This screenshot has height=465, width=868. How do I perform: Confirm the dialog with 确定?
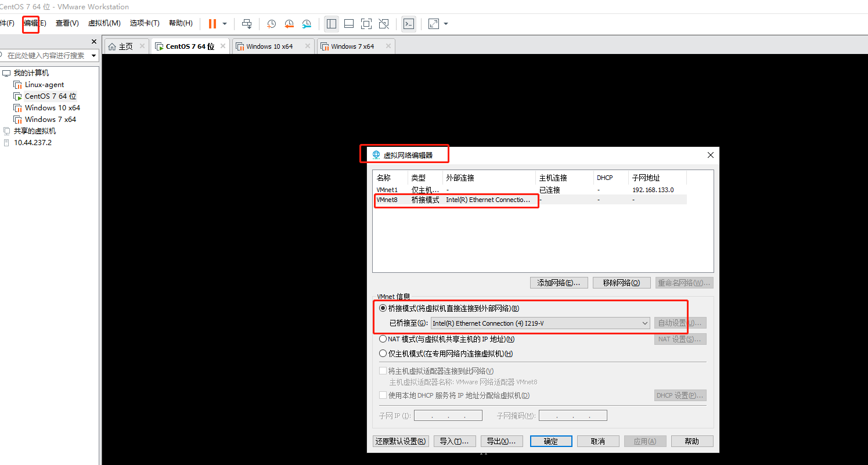pyautogui.click(x=551, y=441)
